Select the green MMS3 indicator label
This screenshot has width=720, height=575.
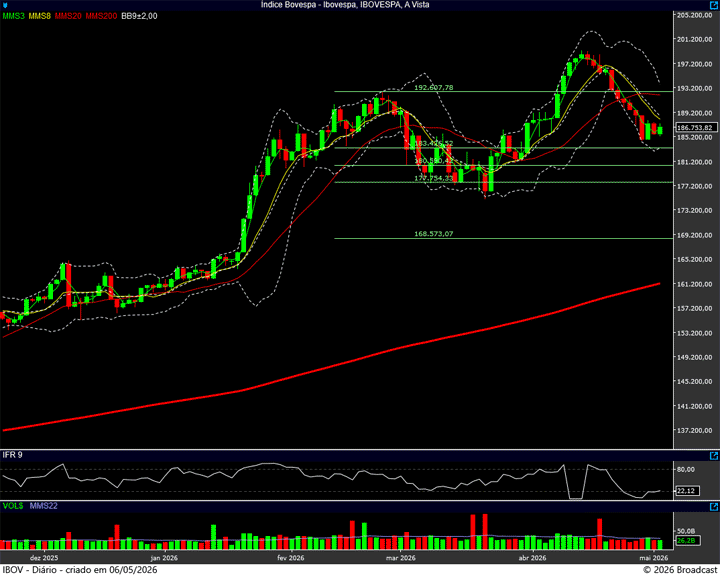[14, 16]
